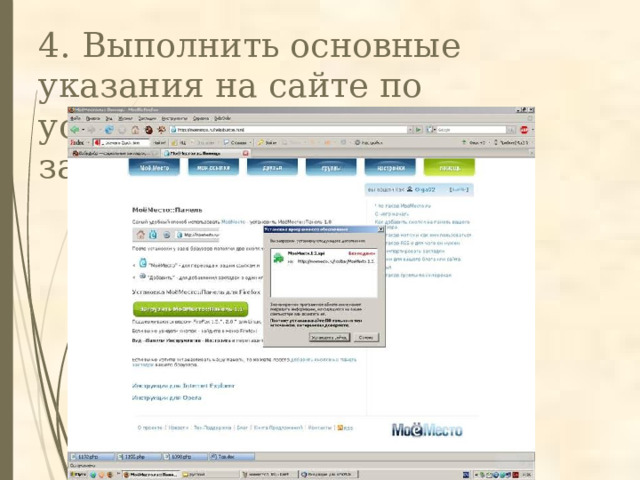Click the first help link in right sidebar
640x480 pixels.
[x=404, y=206]
